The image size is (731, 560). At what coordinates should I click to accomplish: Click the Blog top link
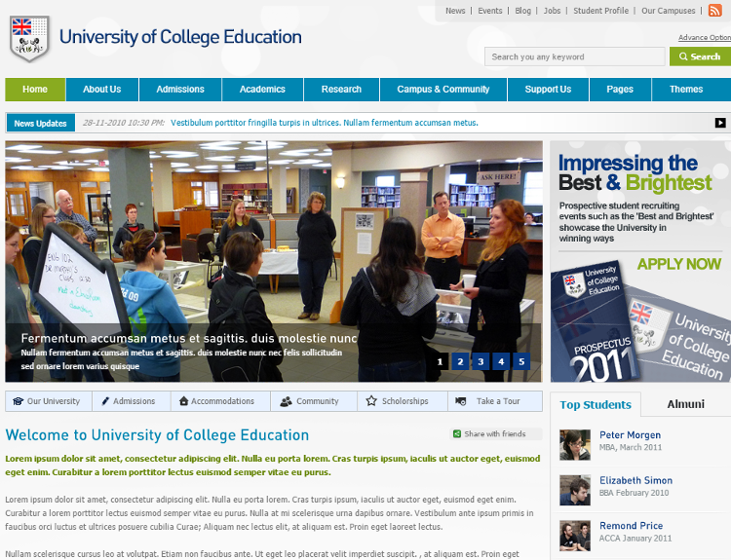522,11
